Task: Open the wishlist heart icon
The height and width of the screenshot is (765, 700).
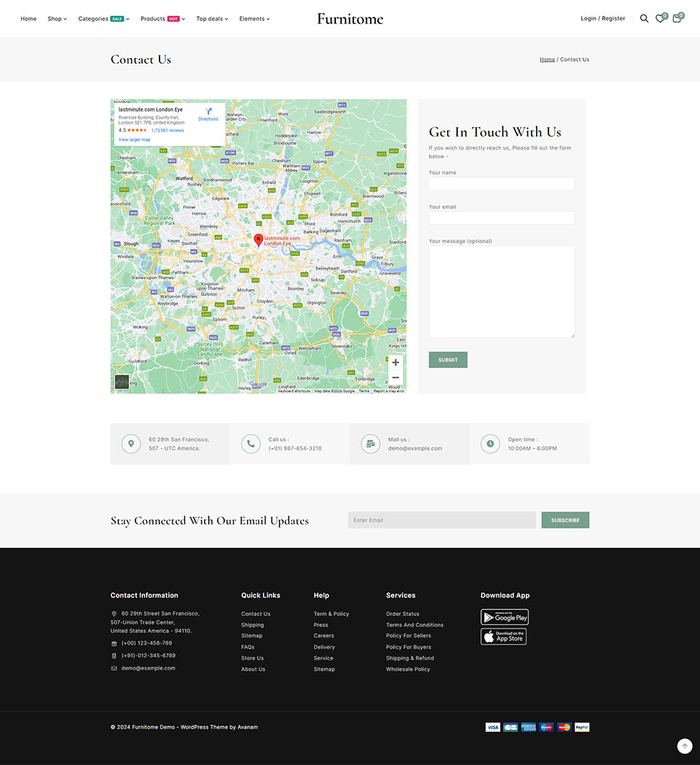Action: coord(660,19)
